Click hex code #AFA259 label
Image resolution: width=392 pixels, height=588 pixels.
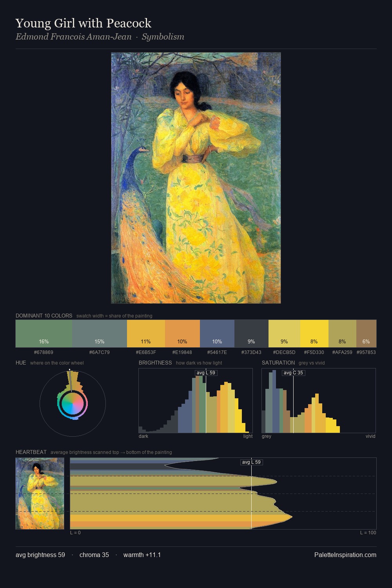(342, 352)
